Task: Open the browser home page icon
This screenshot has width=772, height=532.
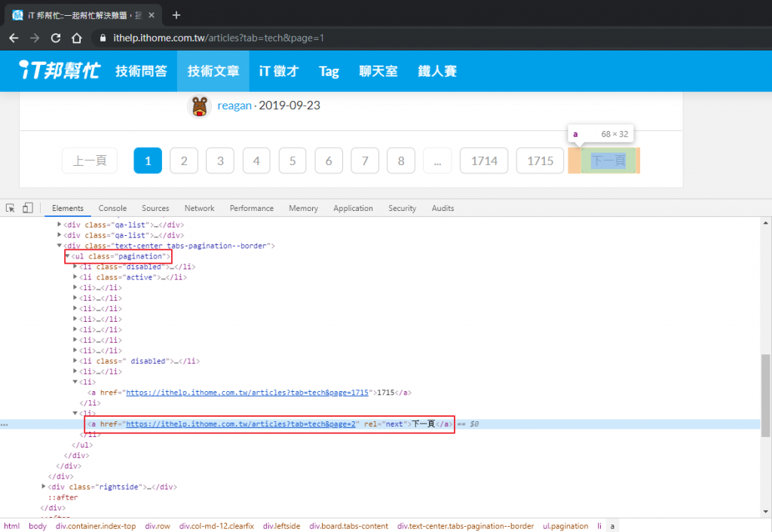Action: coord(77,38)
